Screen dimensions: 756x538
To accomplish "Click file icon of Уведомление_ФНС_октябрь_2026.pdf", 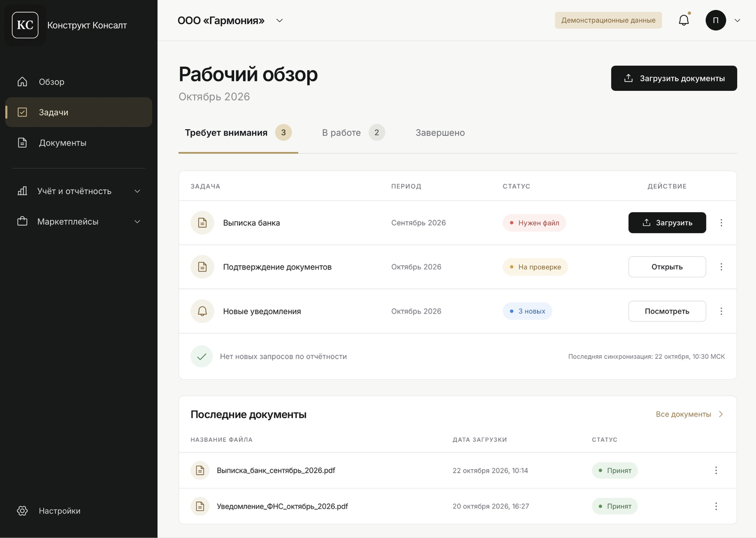I will coord(200,506).
